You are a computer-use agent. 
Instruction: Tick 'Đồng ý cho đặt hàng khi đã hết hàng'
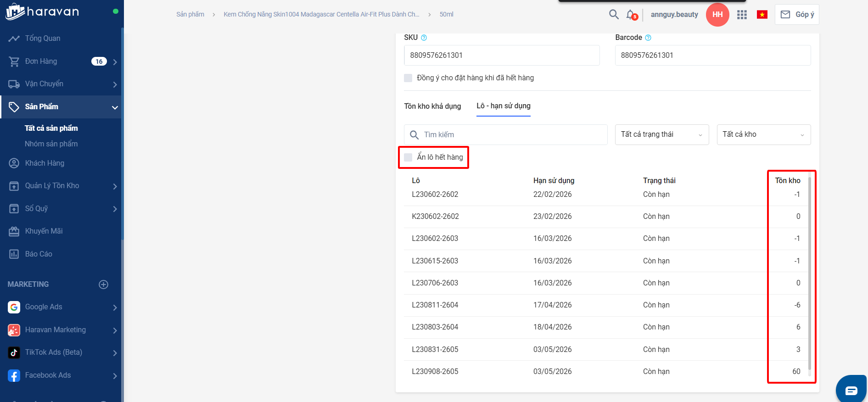408,78
